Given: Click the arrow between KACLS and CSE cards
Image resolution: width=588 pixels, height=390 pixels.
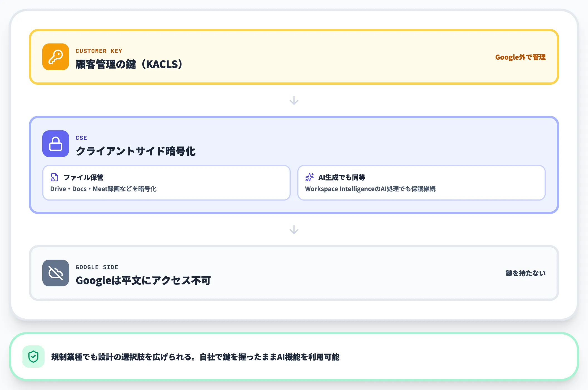Looking at the screenshot, I should click(x=294, y=101).
